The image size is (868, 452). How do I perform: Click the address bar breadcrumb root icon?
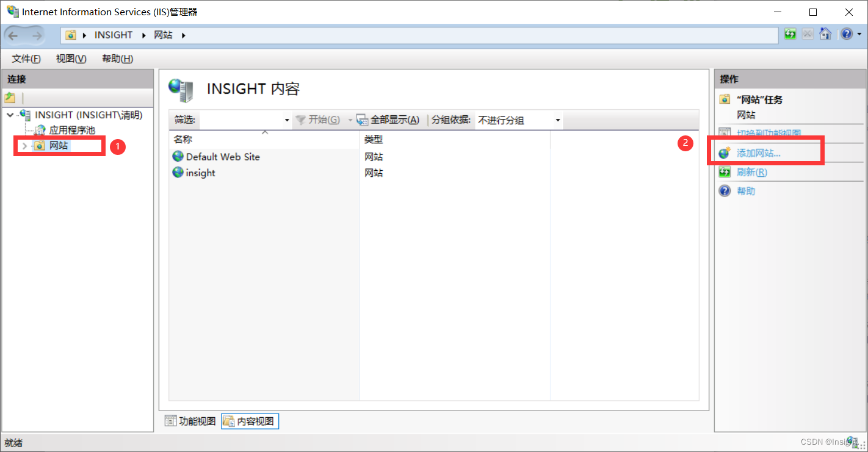71,35
